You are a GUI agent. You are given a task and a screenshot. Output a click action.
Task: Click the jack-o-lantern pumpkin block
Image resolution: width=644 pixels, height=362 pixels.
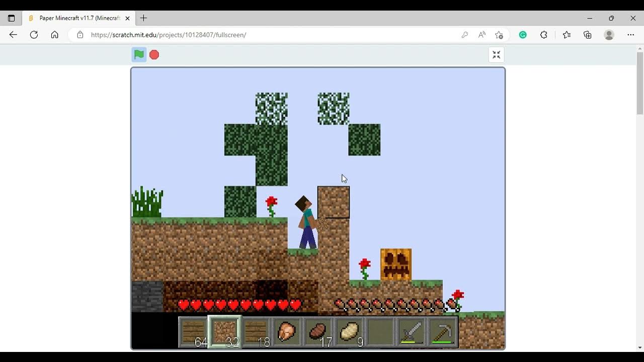pos(396,264)
